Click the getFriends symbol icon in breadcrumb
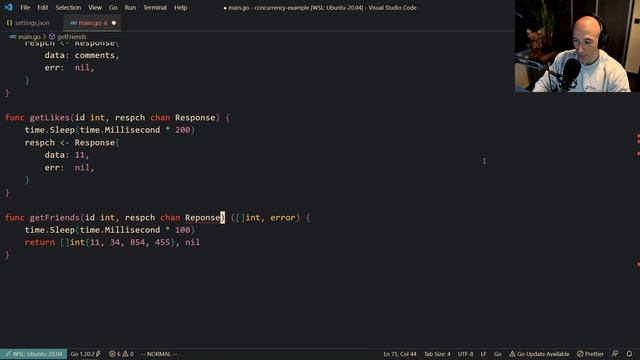The height and width of the screenshot is (360, 640). [x=52, y=37]
